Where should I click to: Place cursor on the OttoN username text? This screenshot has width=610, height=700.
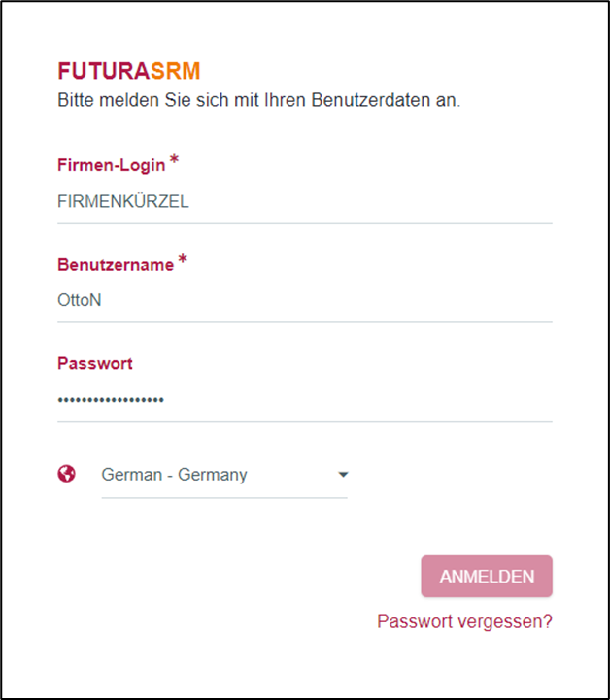pyautogui.click(x=80, y=301)
